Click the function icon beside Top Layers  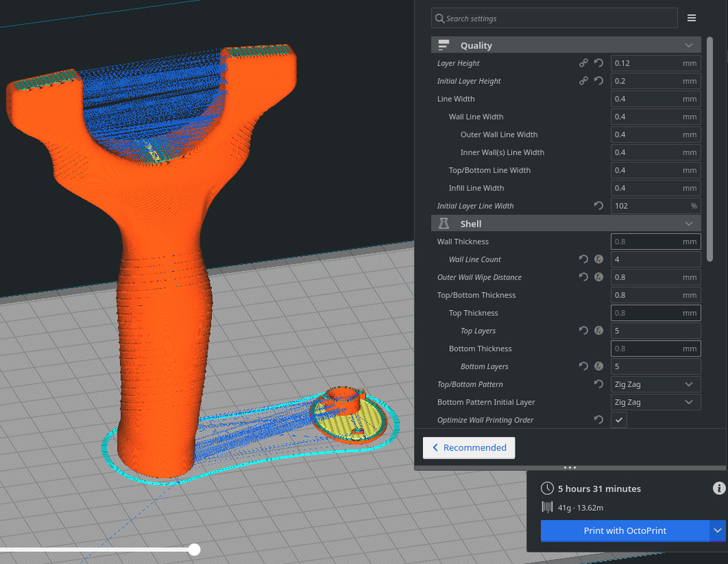(x=599, y=331)
